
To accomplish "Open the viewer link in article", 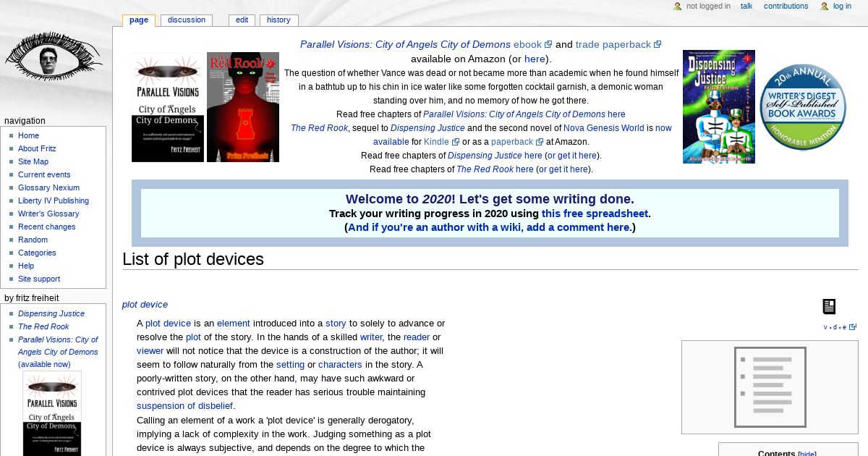I will (150, 351).
